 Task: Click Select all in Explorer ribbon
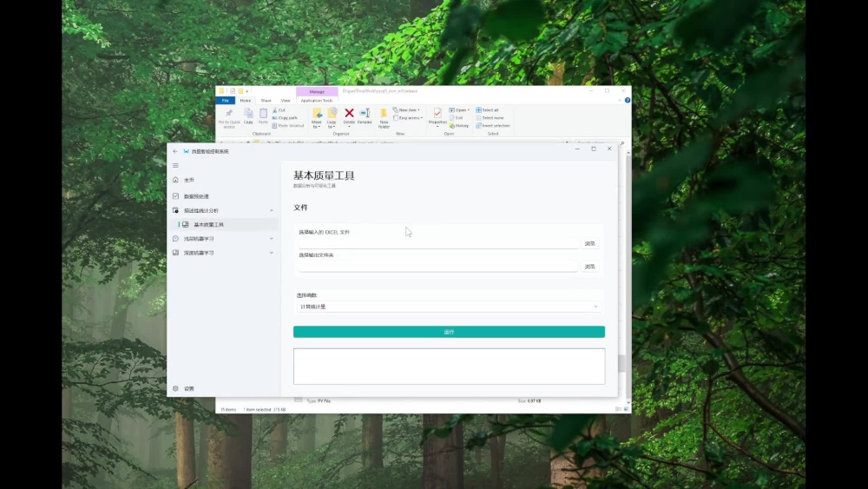point(487,110)
